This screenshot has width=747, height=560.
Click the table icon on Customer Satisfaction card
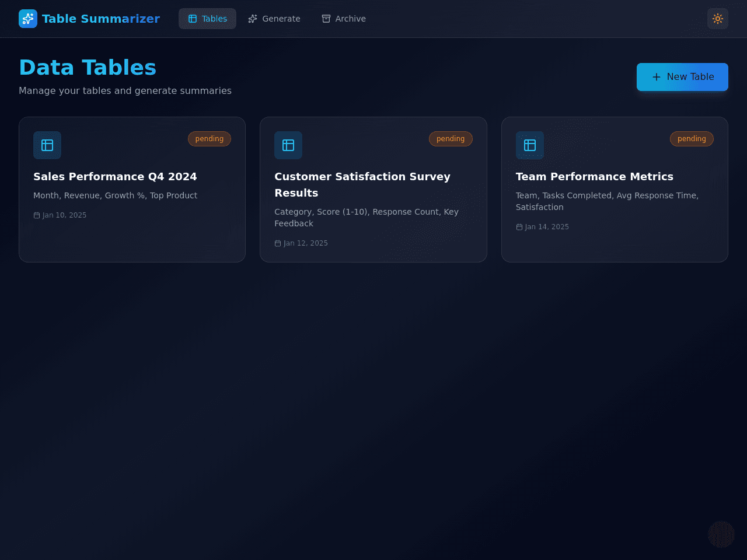click(x=288, y=145)
